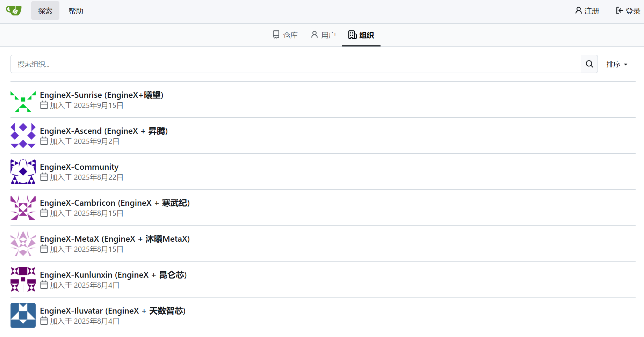
Task: Select the 组织 organizations tab
Action: (x=361, y=35)
